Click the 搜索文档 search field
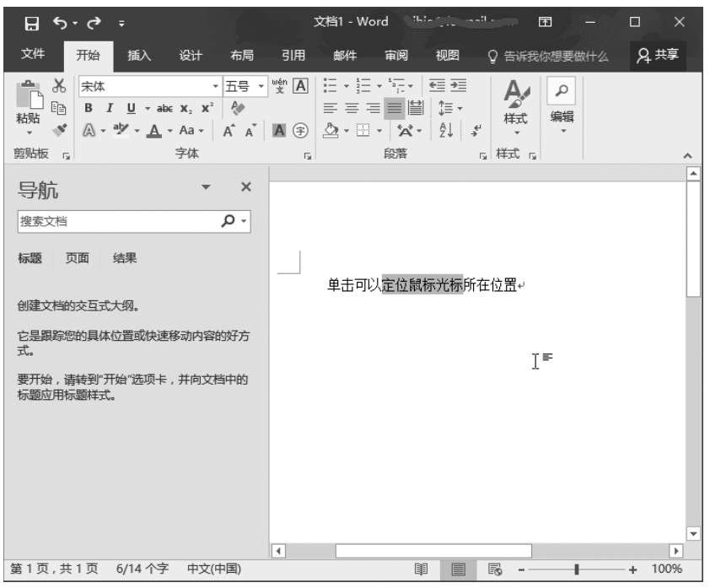The width and height of the screenshot is (710, 588). point(116,222)
